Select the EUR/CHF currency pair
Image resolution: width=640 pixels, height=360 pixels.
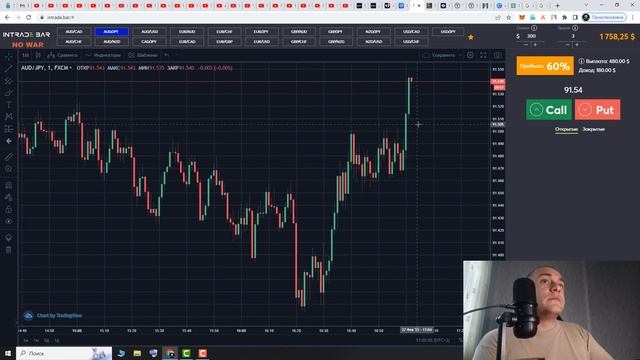coord(224,31)
